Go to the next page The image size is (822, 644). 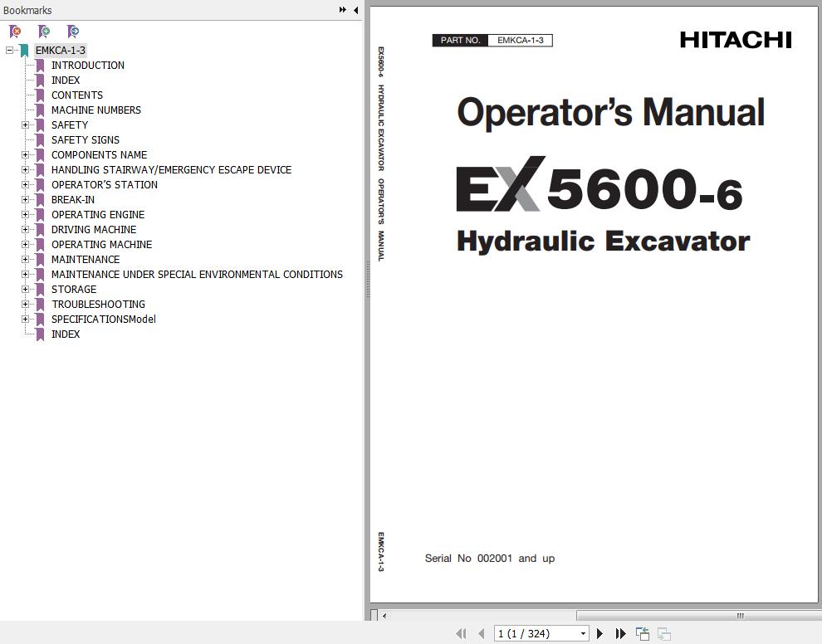pyautogui.click(x=599, y=633)
